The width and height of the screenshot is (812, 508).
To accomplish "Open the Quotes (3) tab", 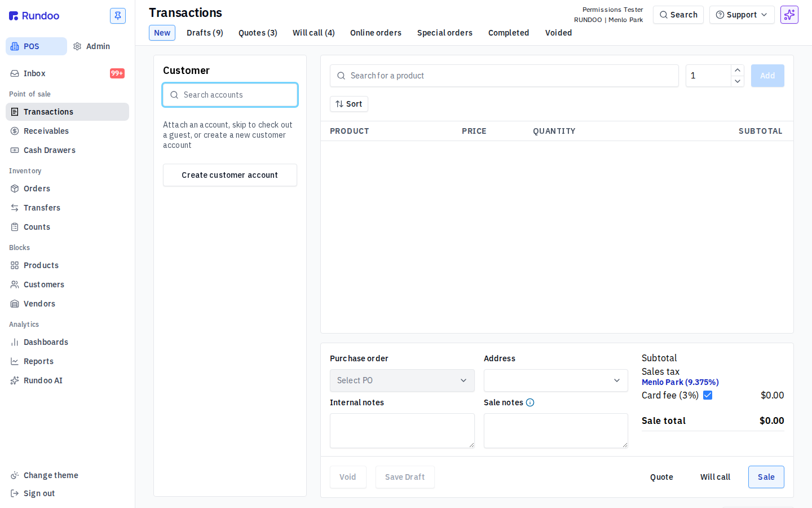I will click(x=258, y=33).
